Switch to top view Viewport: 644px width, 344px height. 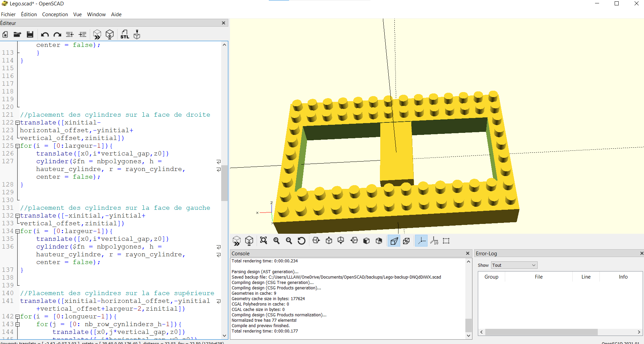click(329, 241)
